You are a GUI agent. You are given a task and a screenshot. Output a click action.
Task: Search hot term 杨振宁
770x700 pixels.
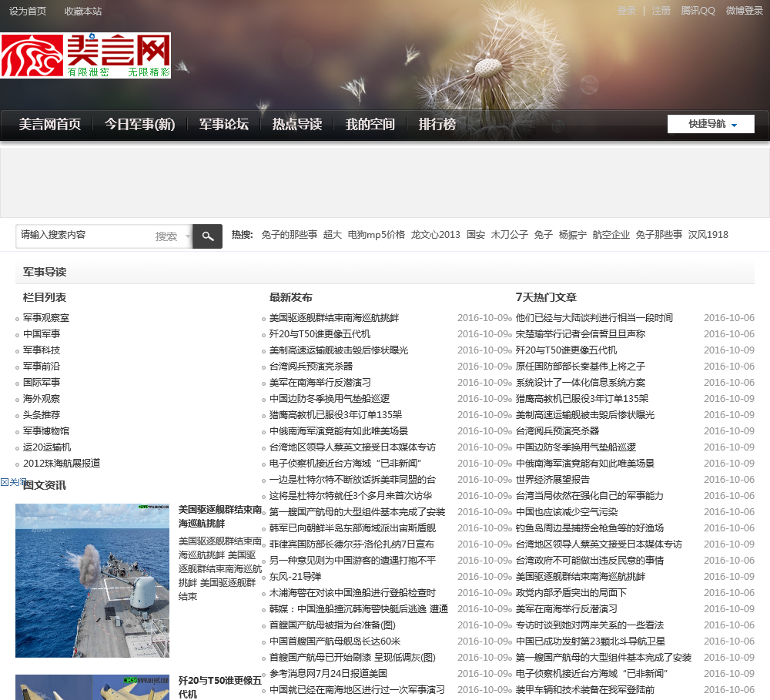click(573, 235)
